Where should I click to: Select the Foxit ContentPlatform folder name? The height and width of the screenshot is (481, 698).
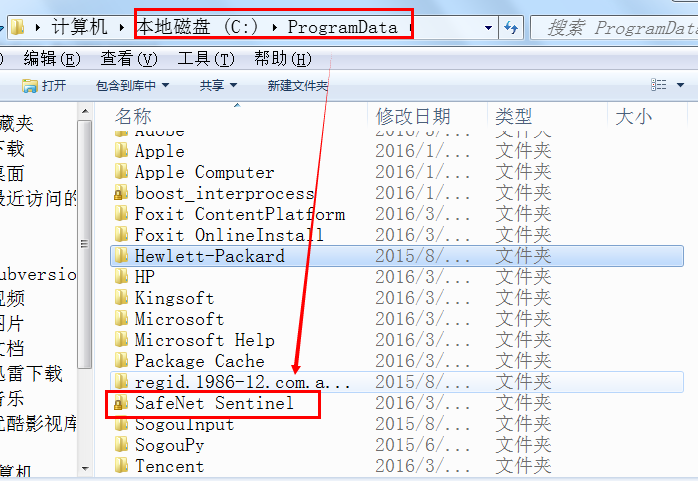click(240, 214)
